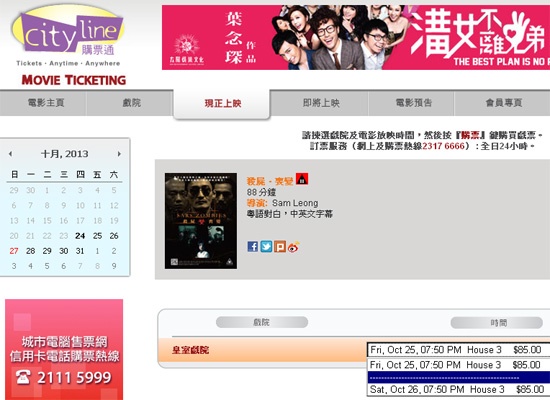Go to next month in calendar
550x400 pixels.
click(119, 154)
